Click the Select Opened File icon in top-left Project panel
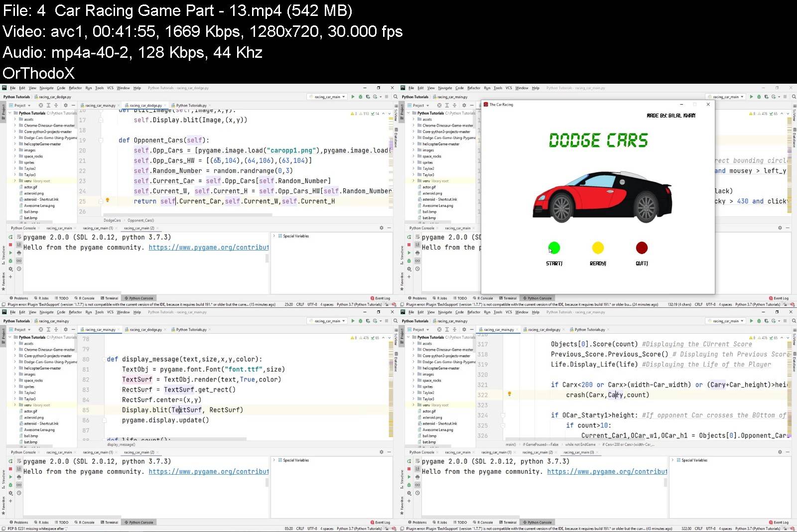Screen dimensions: 797x532 [41, 105]
